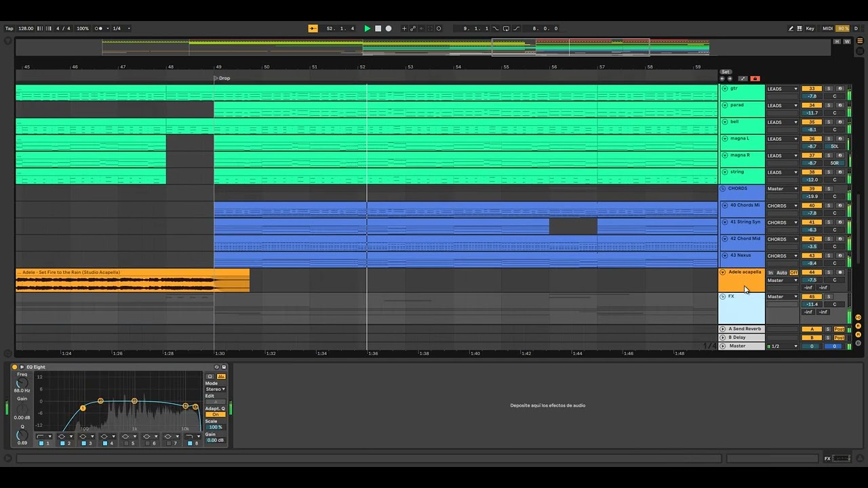Image resolution: width=868 pixels, height=488 pixels.
Task: Enable EQ Eight filter band 5 activator
Action: click(x=126, y=443)
